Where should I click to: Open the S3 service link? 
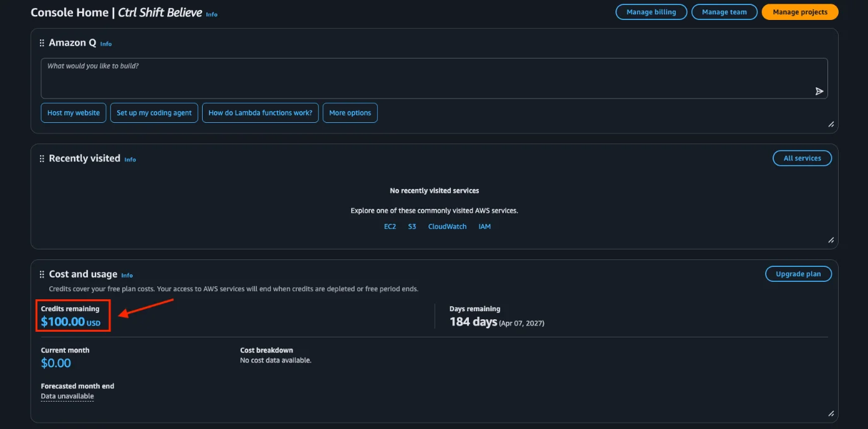point(412,227)
